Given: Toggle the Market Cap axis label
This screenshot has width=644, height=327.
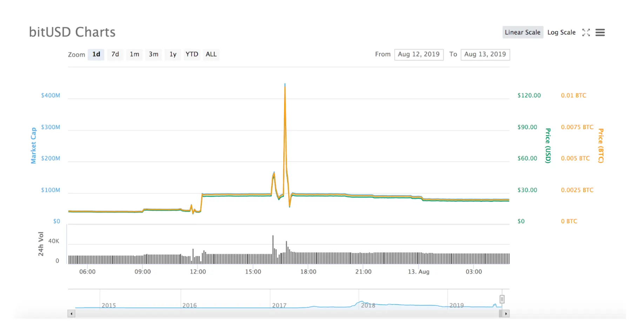Looking at the screenshot, I should point(34,146).
